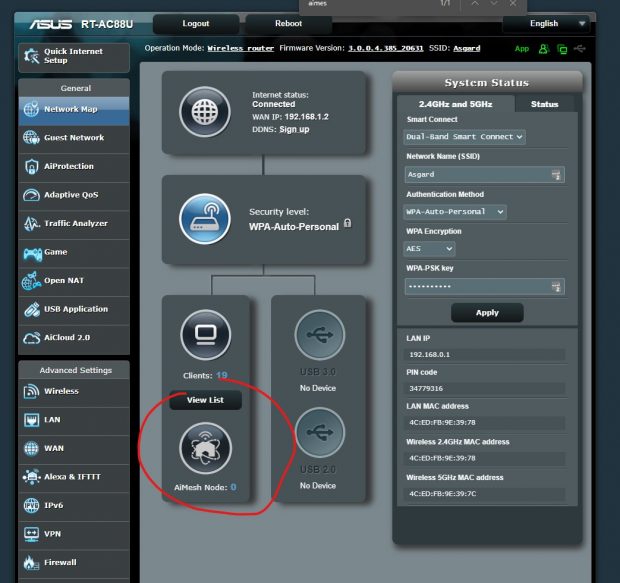Click the Wireless settings icon
Screen dimensions: 620x583
[31, 391]
